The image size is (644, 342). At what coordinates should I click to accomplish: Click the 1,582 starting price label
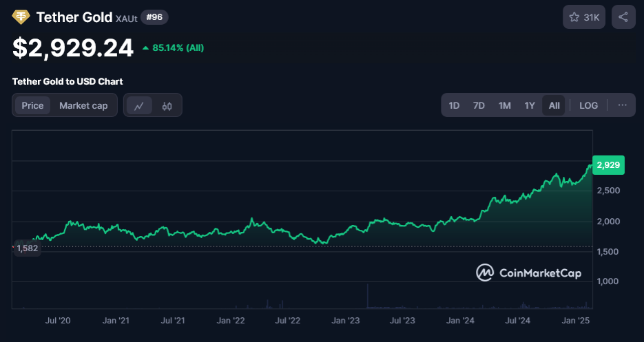(x=27, y=248)
